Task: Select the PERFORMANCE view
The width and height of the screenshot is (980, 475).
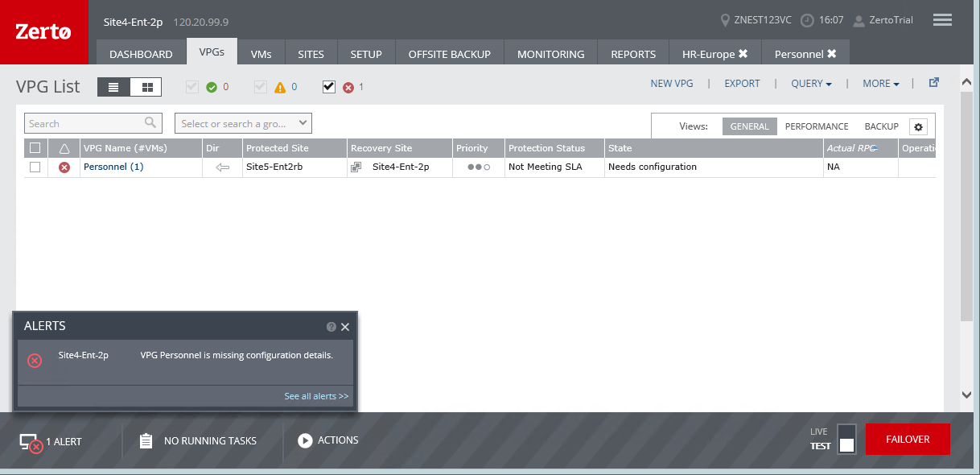Action: click(817, 126)
